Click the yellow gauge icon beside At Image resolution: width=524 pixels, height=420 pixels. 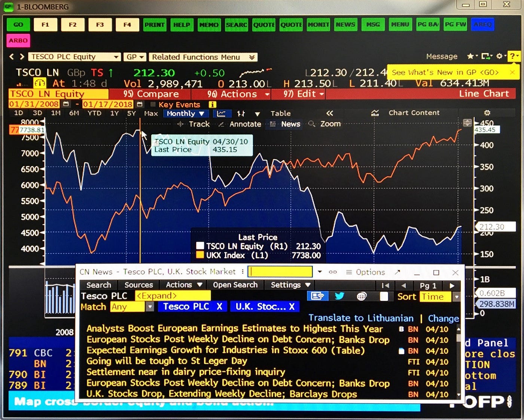[x=40, y=83]
